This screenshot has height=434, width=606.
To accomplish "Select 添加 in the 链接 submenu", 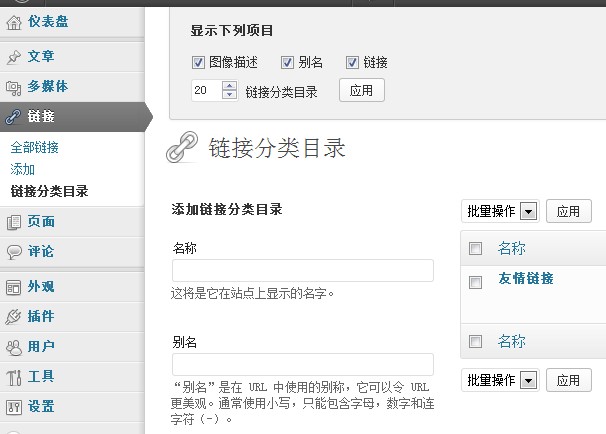I will pos(22,169).
